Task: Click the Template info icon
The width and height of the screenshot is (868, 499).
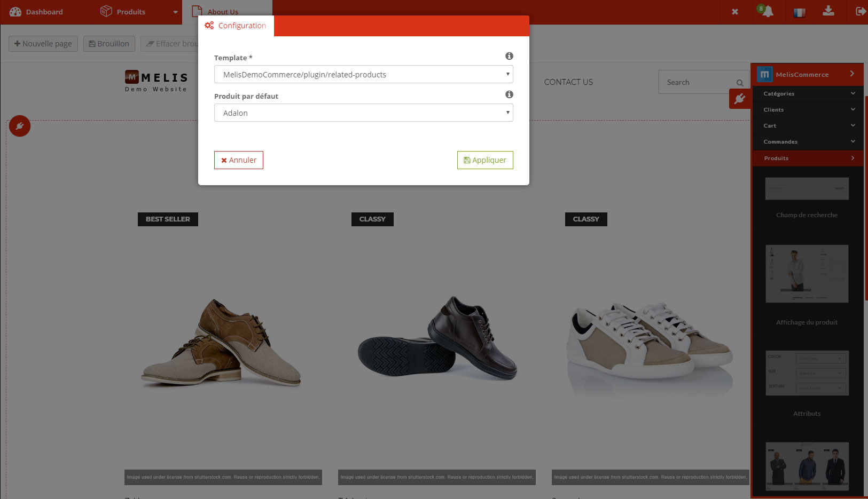Action: point(509,56)
